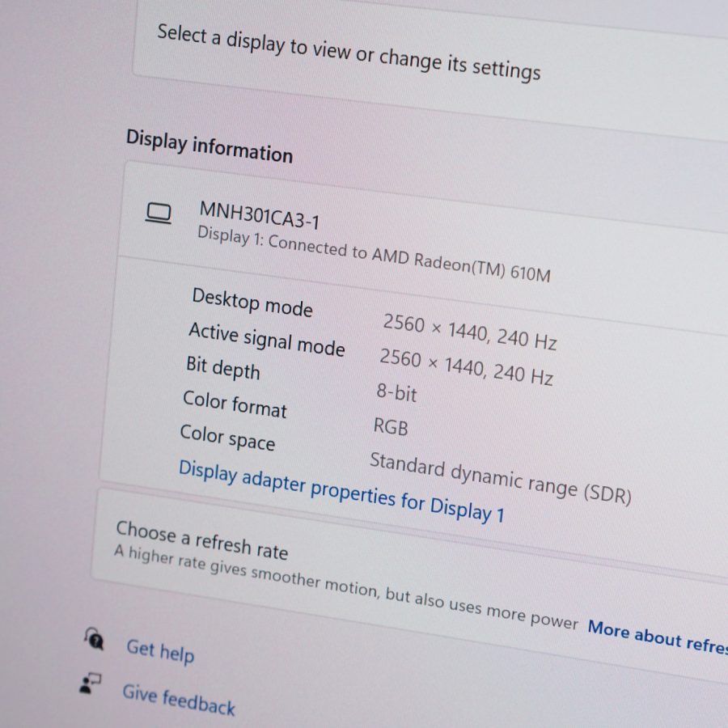Open the Get help icon

click(95, 639)
